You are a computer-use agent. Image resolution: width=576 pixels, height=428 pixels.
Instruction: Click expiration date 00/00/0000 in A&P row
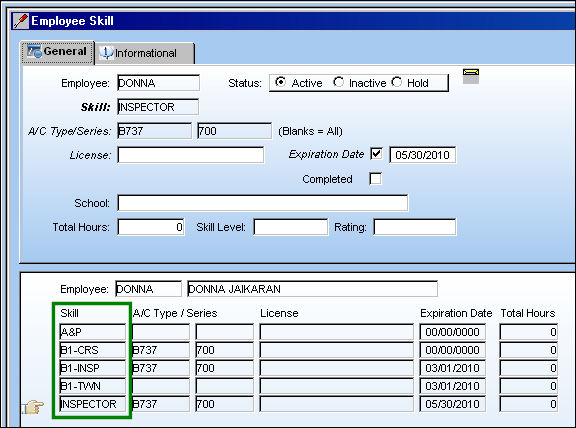[453, 332]
